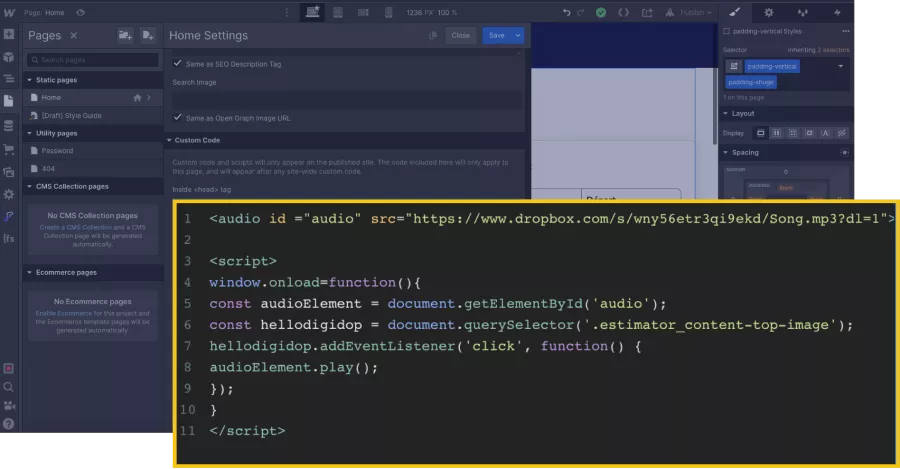This screenshot has height=469, width=900.
Task: Create a new page
Action: pos(148,35)
